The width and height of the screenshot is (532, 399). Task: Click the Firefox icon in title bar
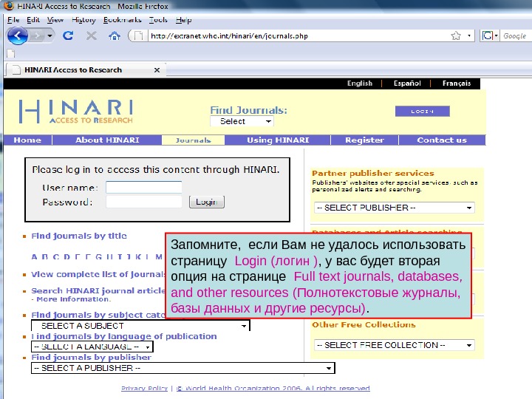tap(8, 6)
